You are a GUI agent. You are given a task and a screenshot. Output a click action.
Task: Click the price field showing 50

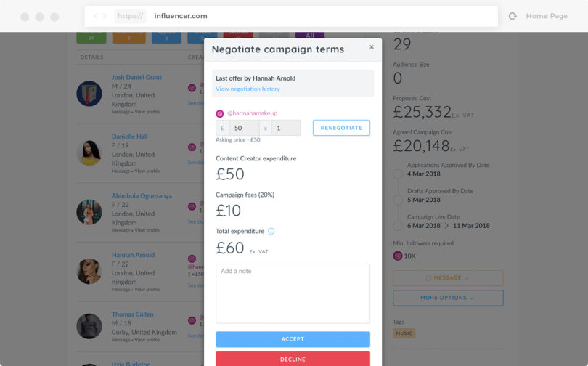click(244, 128)
